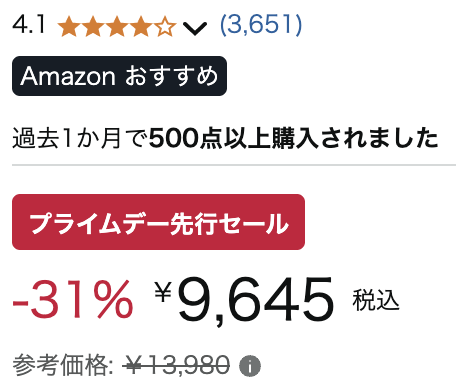Screen dimensions: 456x390
Task: Click the fourth orange rating star
Action: coord(141,27)
